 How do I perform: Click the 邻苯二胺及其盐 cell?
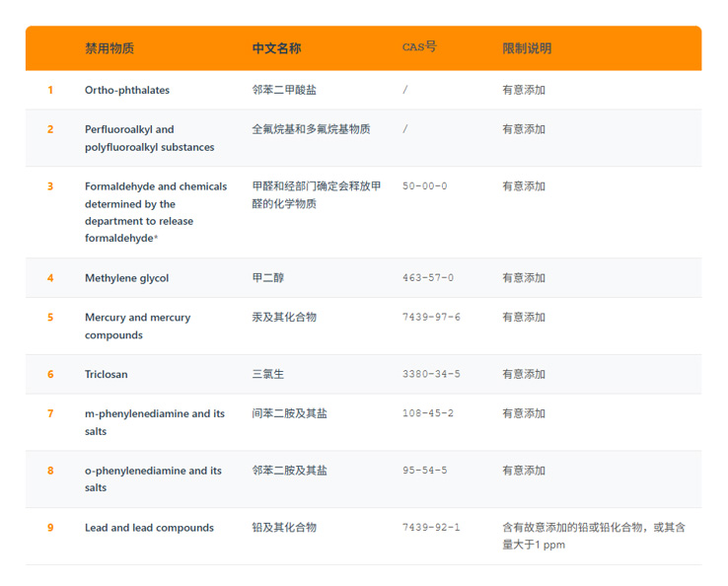289,471
